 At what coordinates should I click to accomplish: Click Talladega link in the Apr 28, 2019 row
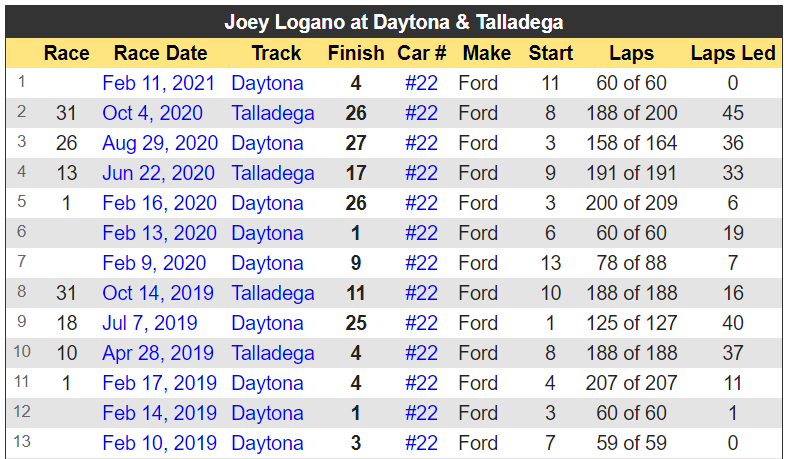pyautogui.click(x=272, y=353)
